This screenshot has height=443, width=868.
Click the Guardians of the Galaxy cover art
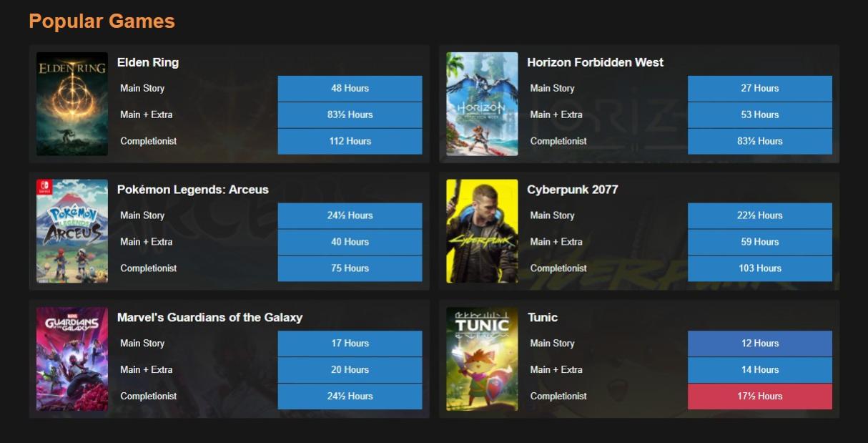coord(71,359)
